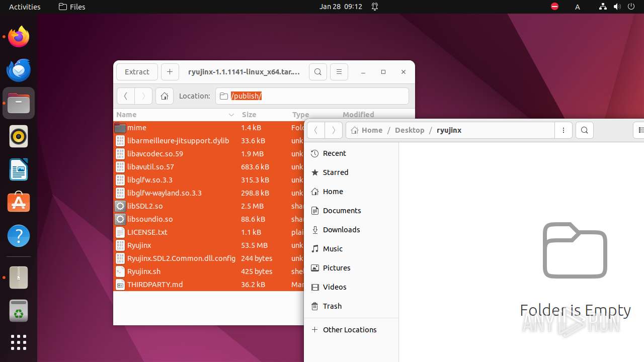Select Ryujinx.sh script
644x362 pixels.
(x=209, y=271)
